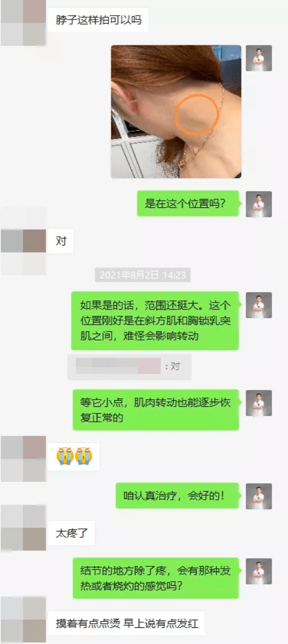Click avatar beside the "如果是的话" message

coord(259,305)
